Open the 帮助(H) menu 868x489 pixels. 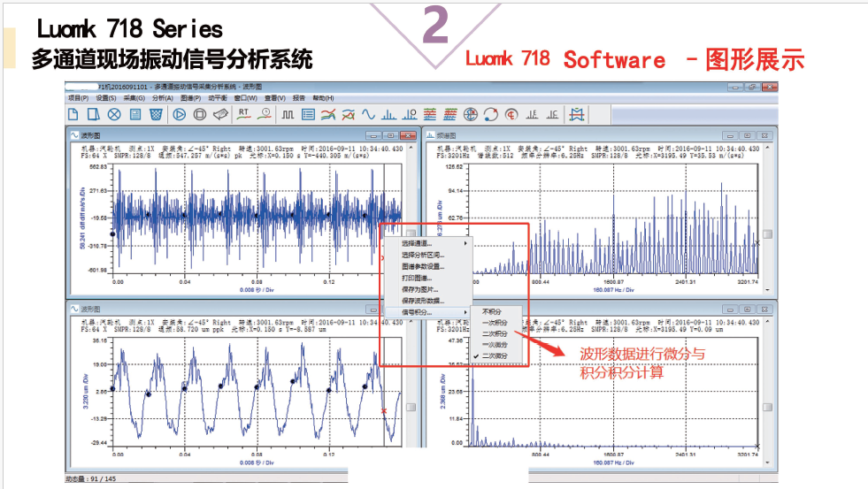(x=323, y=98)
